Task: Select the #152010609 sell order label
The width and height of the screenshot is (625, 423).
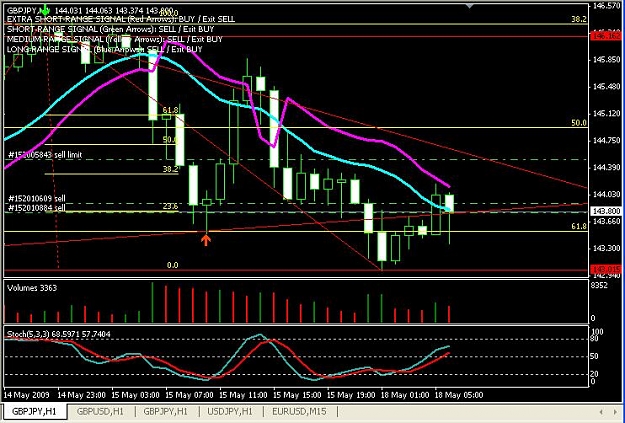Action: pyautogui.click(x=37, y=199)
